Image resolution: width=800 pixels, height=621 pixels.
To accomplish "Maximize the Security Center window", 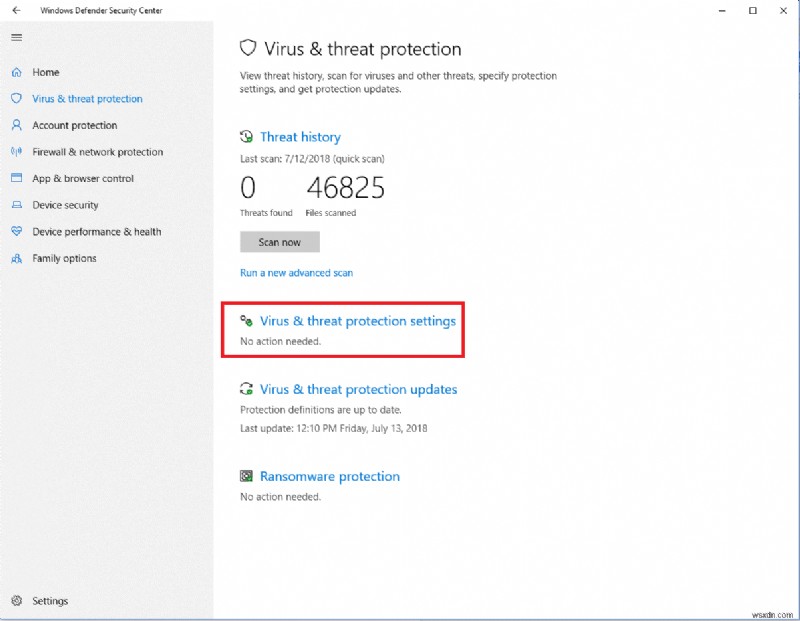I will coord(753,10).
